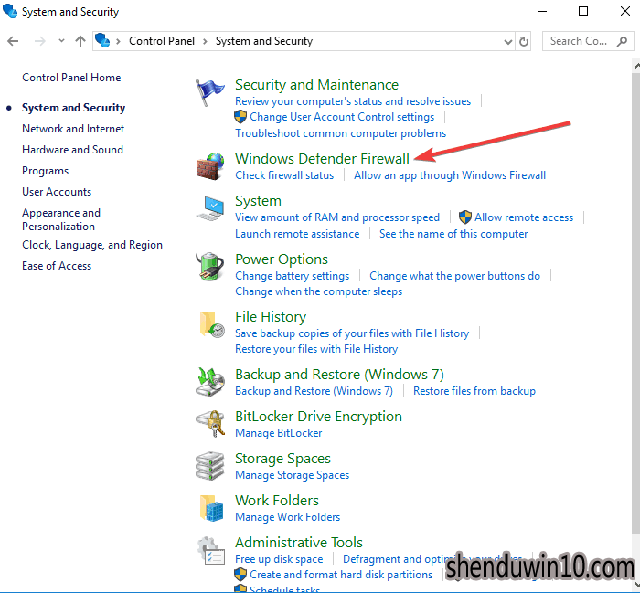The height and width of the screenshot is (593, 640).
Task: Click Manage BitLocker
Action: (x=278, y=433)
